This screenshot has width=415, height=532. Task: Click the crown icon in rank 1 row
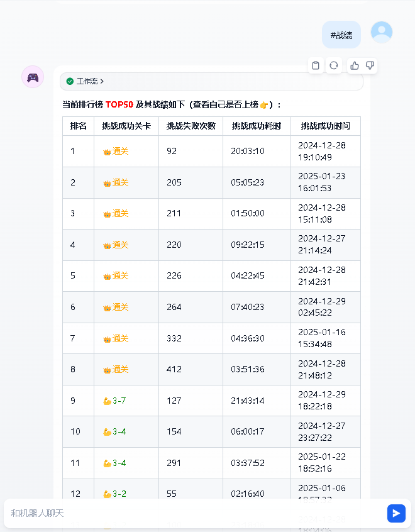(x=106, y=152)
